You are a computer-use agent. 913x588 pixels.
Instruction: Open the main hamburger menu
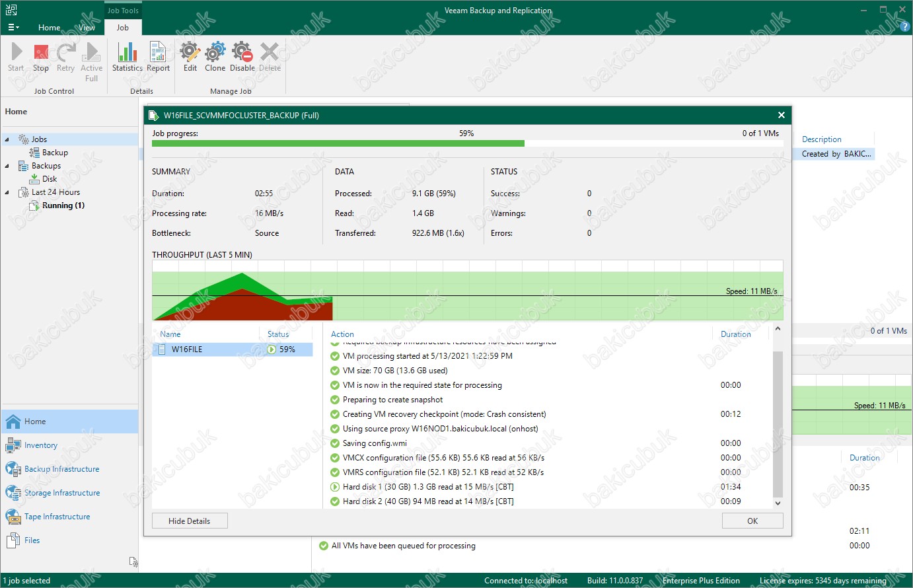click(x=13, y=28)
